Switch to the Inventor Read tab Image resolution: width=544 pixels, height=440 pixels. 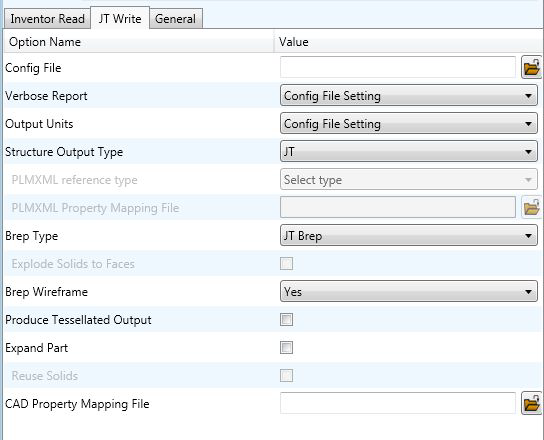pos(48,19)
